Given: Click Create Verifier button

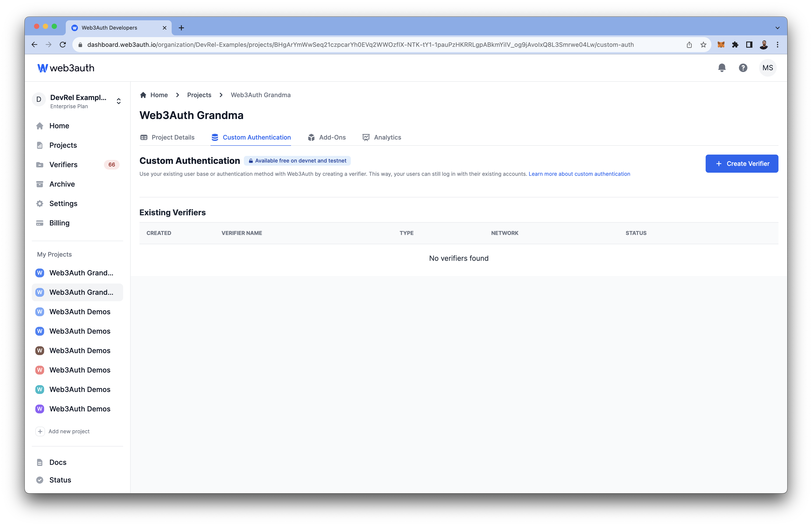Looking at the screenshot, I should coord(742,163).
